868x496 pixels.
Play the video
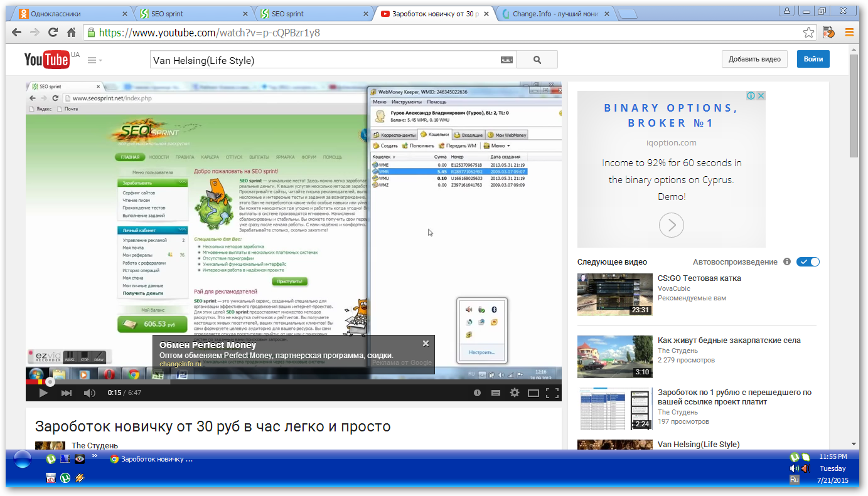click(43, 393)
